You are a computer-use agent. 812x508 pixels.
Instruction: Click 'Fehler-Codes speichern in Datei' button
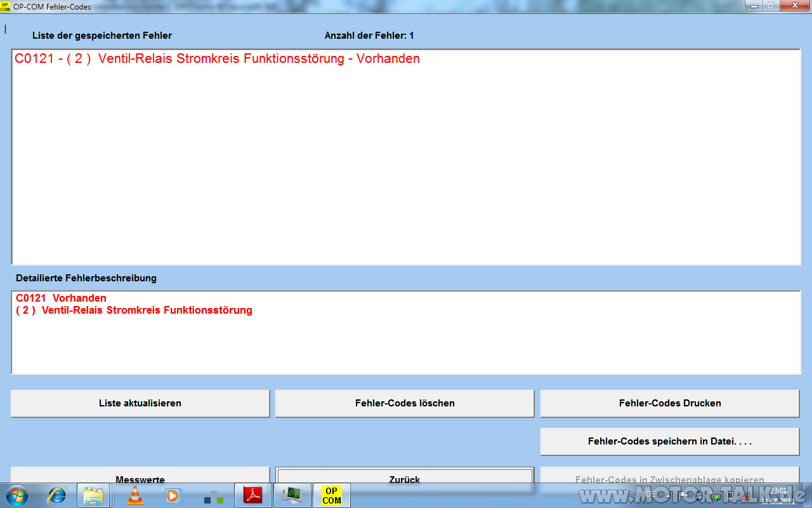(669, 441)
